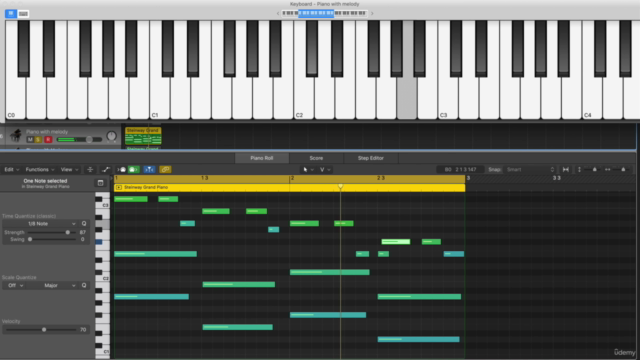Select the blue active keyboard view button

(x=11, y=13)
